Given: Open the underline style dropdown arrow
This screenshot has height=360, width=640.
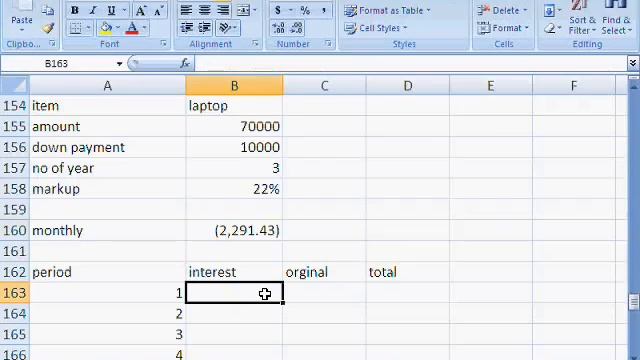Looking at the screenshot, I should click(x=124, y=10).
